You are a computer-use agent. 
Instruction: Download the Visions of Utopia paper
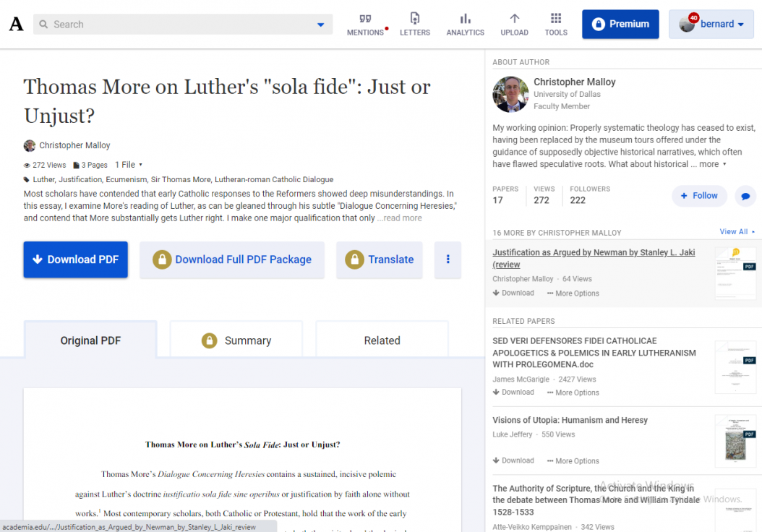click(x=513, y=460)
